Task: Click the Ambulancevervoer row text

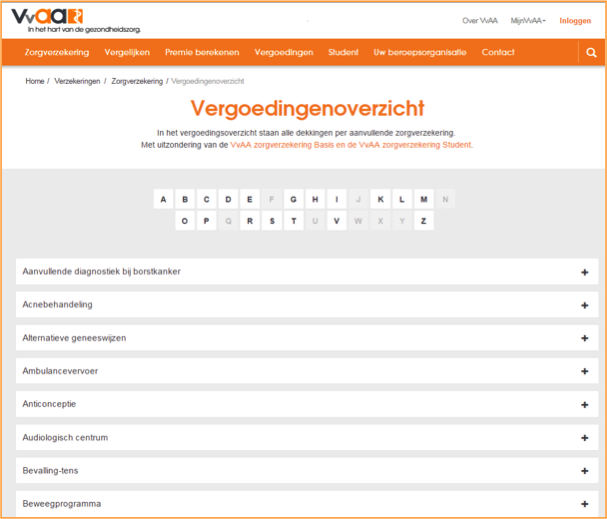Action: point(60,371)
